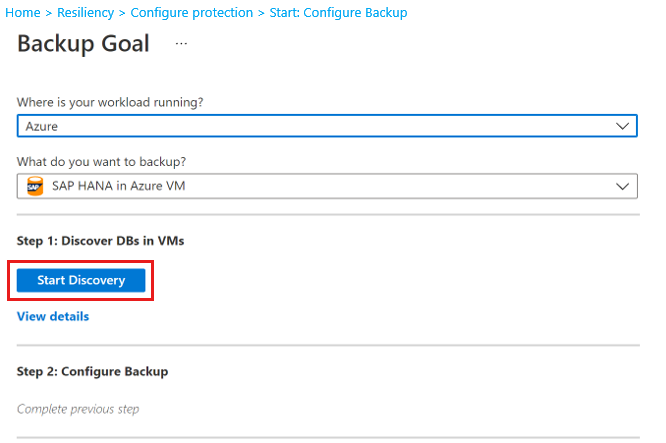
Task: Click the Step 1: Discover DBs heading
Action: click(100, 240)
